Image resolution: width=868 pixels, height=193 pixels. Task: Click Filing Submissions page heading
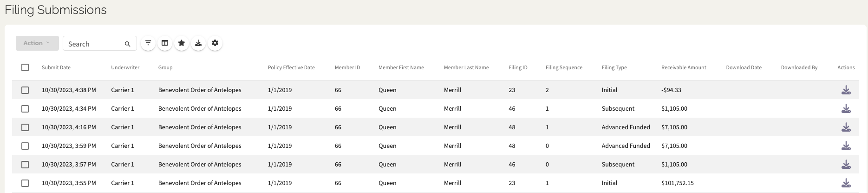tap(56, 10)
